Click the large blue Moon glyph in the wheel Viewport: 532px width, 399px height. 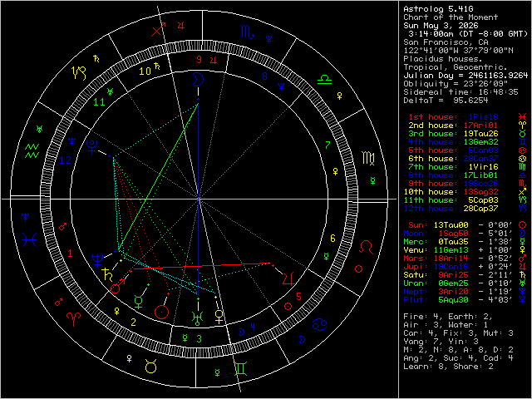[198, 80]
